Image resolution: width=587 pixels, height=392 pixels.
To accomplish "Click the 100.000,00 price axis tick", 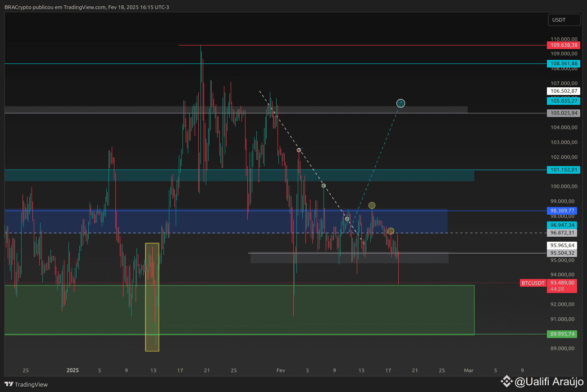I will (564, 186).
